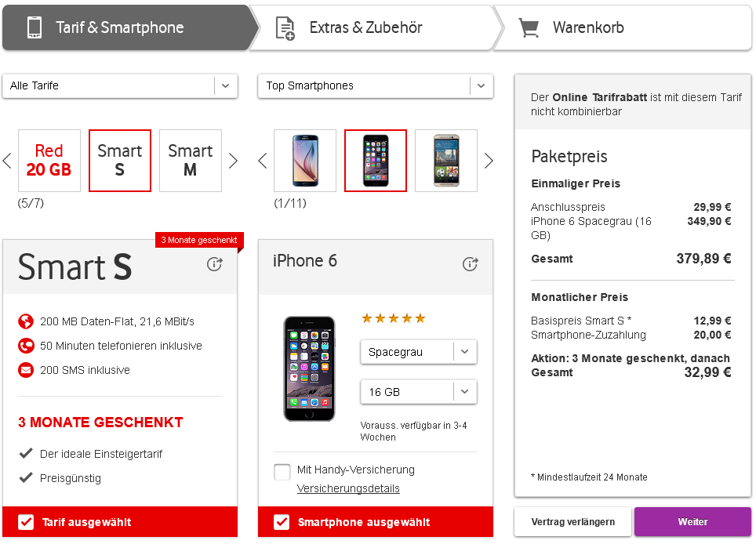The width and height of the screenshot is (756, 544).
Task: Uncheck Tarif ausgewählt checkbox
Action: tap(26, 522)
